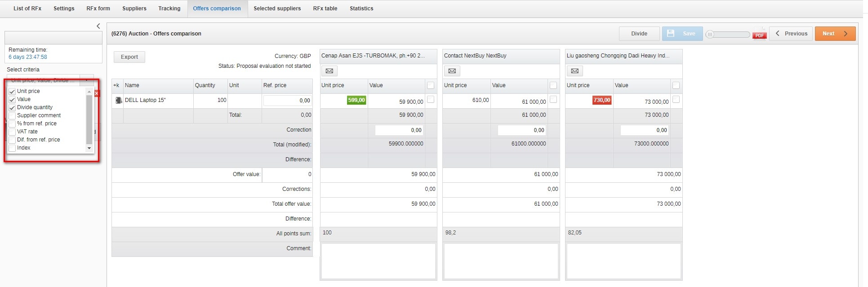868x287 pixels.
Task: Click the slider handle next to Save
Action: point(710,34)
